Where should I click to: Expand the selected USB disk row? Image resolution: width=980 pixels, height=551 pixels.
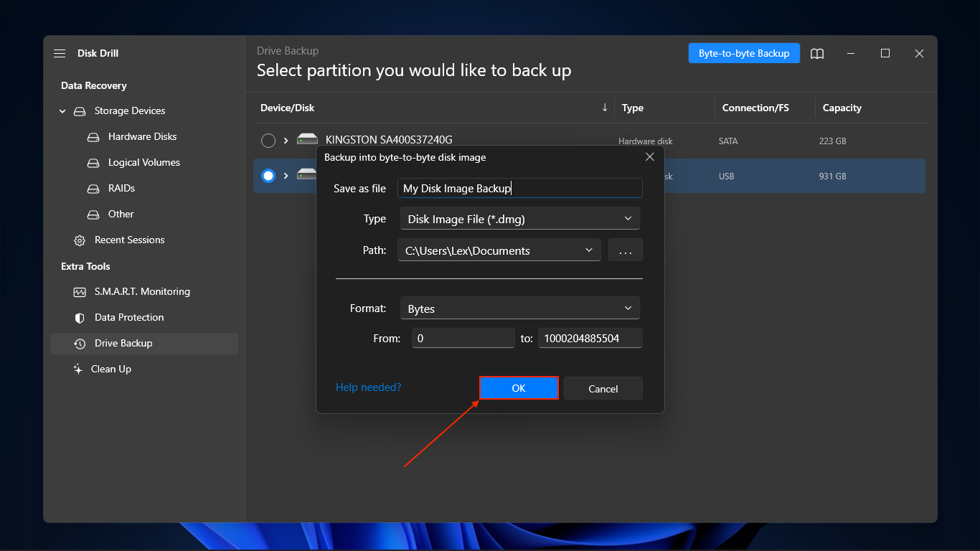[x=286, y=176]
